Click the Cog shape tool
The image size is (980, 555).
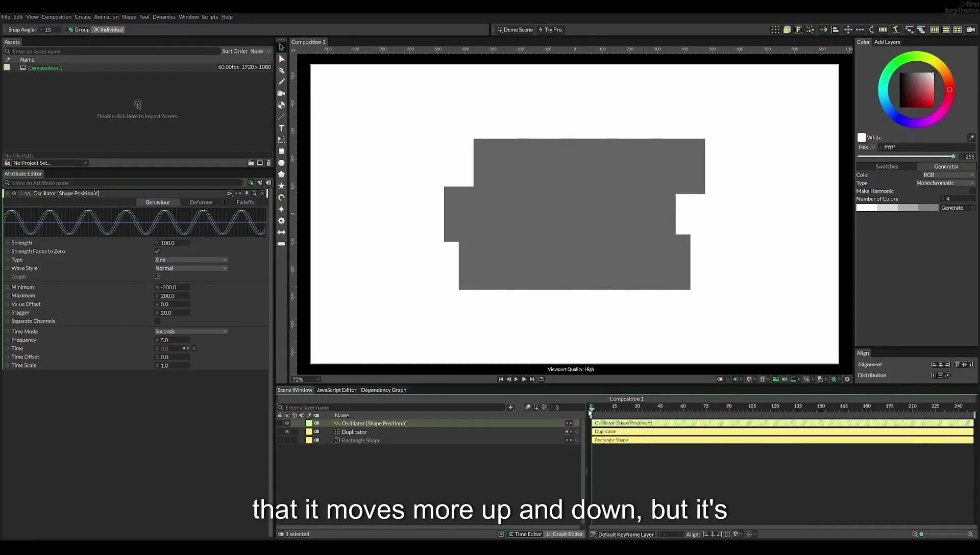(281, 221)
